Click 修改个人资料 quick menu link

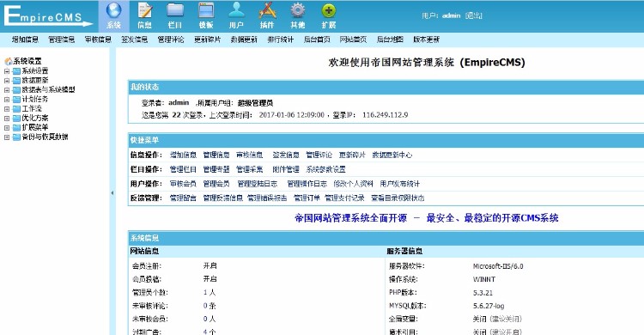[353, 184]
